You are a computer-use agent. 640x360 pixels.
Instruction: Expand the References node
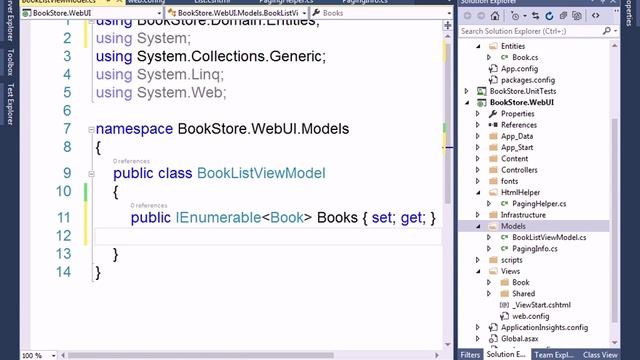click(x=478, y=125)
